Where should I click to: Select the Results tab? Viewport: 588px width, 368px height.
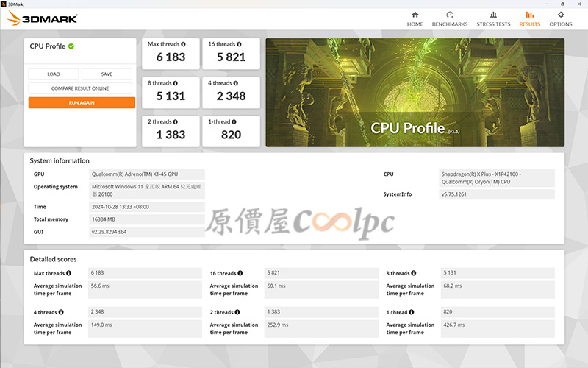click(529, 19)
